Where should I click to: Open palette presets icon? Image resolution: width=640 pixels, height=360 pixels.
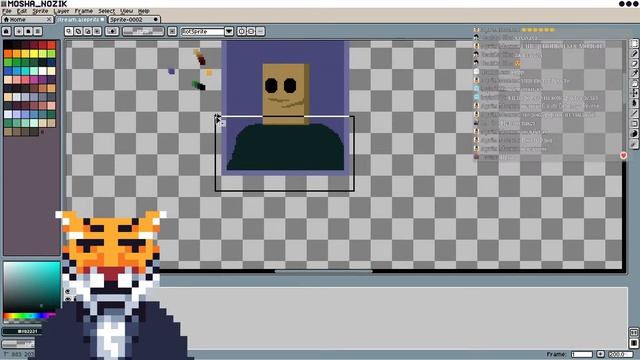click(x=28, y=31)
